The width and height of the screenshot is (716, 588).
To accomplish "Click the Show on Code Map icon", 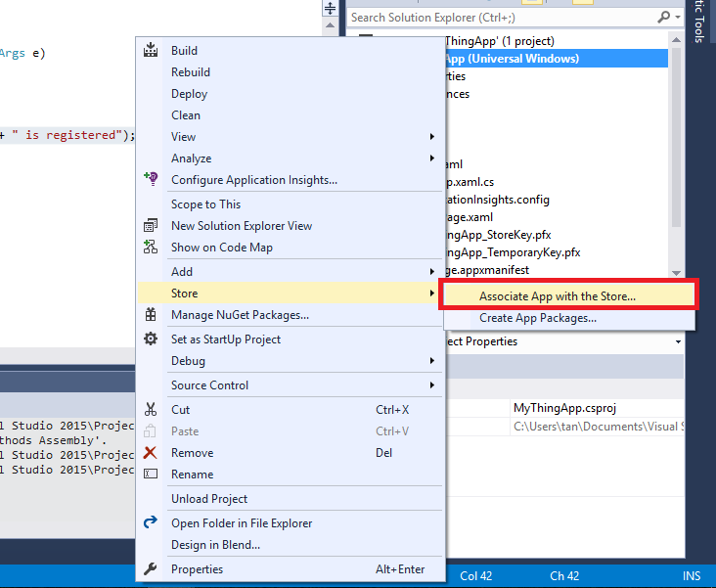I will pyautogui.click(x=151, y=248).
